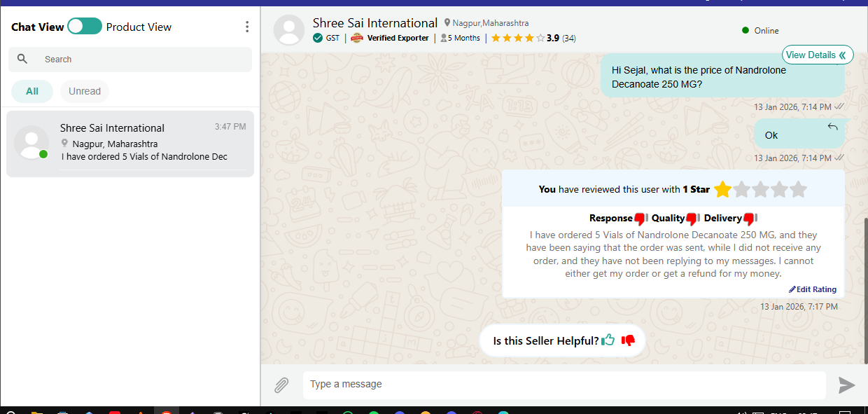
Task: Open Shree Sai International chat in list
Action: [x=130, y=144]
